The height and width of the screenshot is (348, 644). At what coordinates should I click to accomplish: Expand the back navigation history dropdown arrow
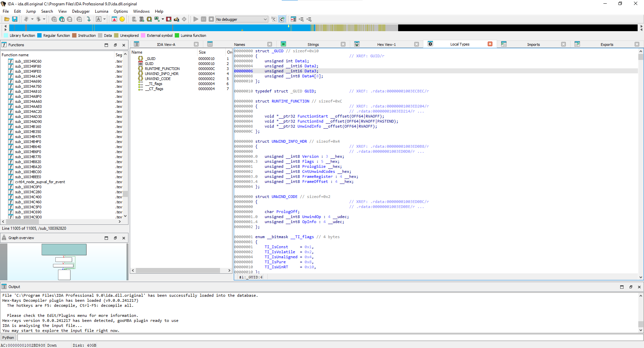click(x=32, y=19)
